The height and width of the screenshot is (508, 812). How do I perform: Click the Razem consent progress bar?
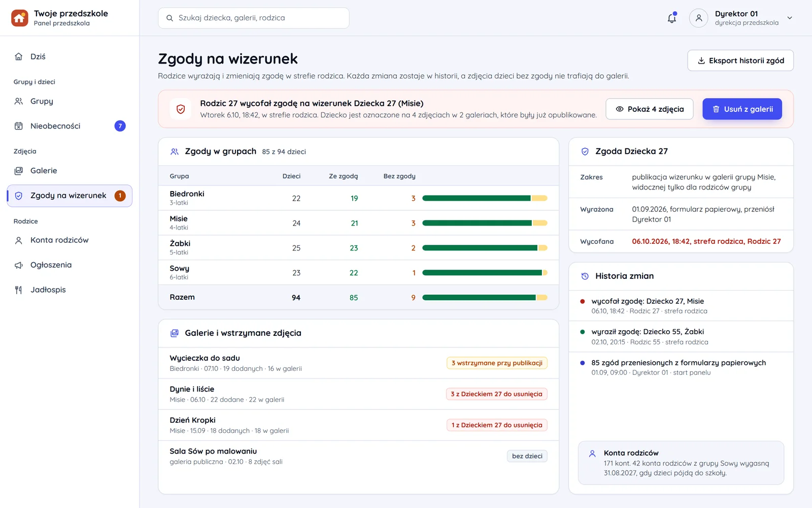[485, 298]
